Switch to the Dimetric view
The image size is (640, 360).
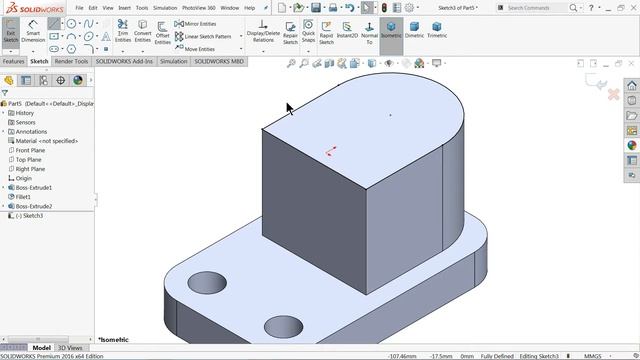pyautogui.click(x=414, y=30)
